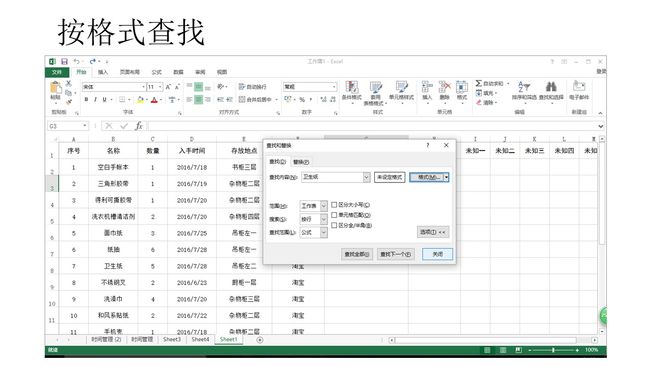Apply percent style to cells

tap(302, 99)
